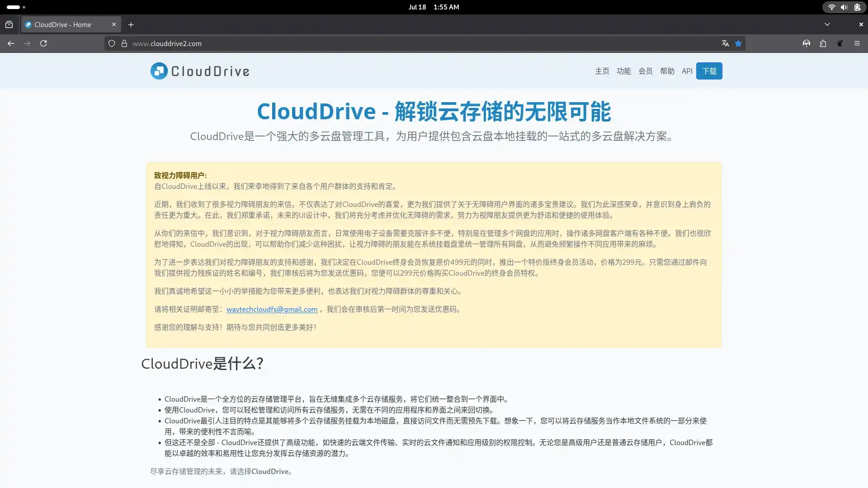Click the site security padlock icon
Screen dimensions: 868x488
pyautogui.click(x=124, y=43)
